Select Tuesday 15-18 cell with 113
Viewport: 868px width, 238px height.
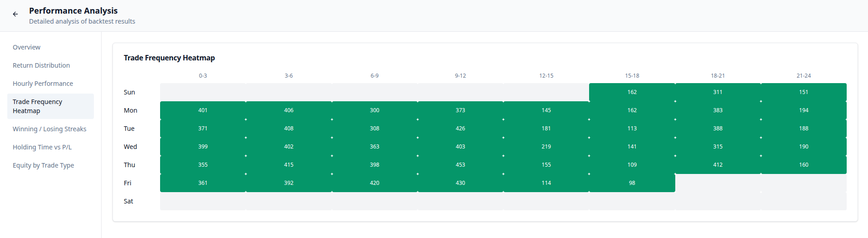632,129
